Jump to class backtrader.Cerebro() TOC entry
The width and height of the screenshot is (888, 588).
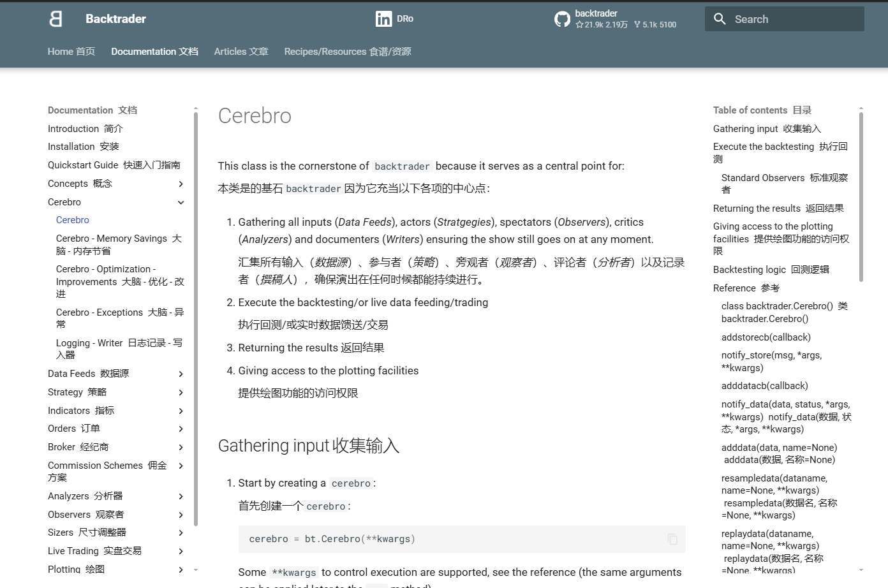(x=785, y=312)
